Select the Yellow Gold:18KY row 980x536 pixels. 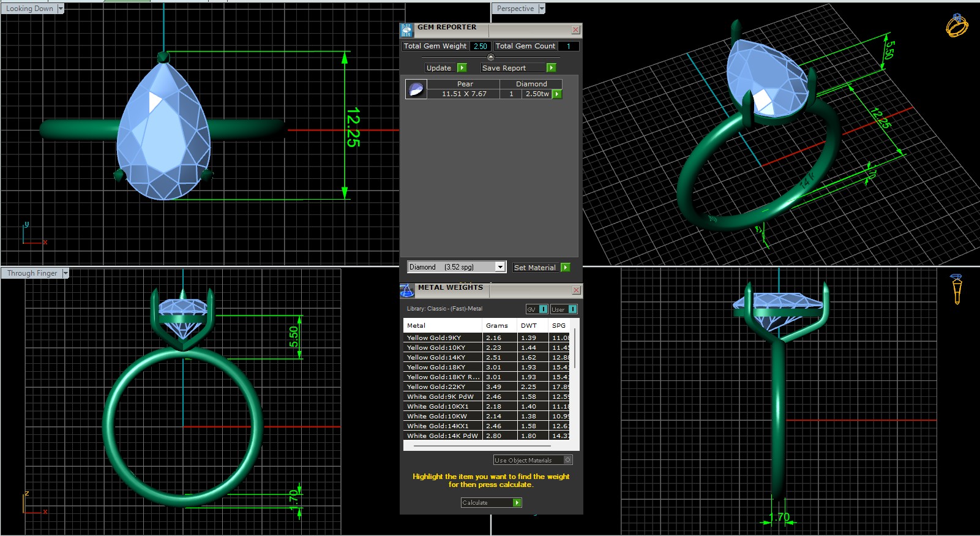tap(443, 368)
